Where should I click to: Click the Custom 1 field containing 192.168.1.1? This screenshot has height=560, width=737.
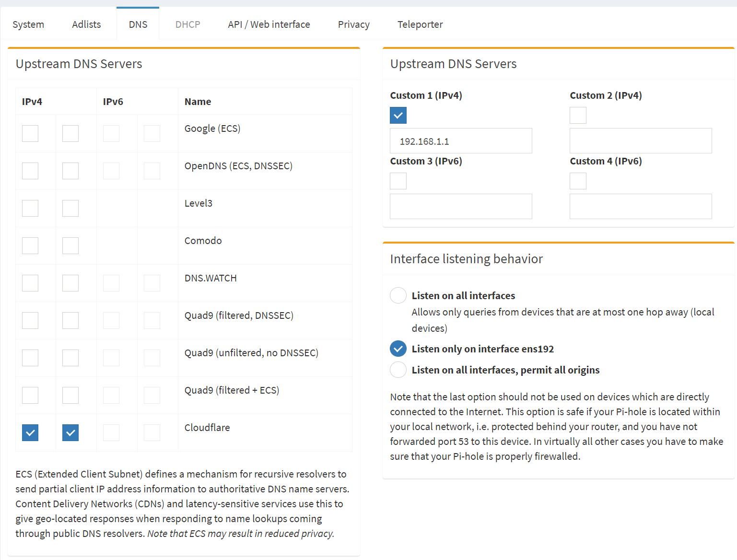click(x=461, y=141)
